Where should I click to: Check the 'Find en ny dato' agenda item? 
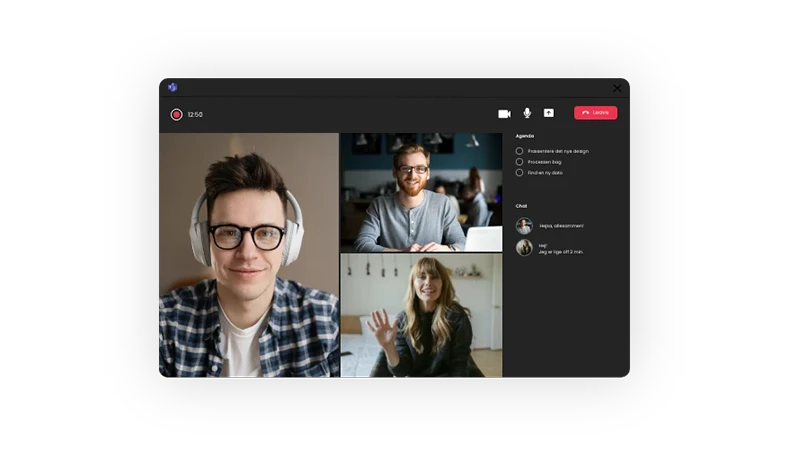click(x=519, y=173)
